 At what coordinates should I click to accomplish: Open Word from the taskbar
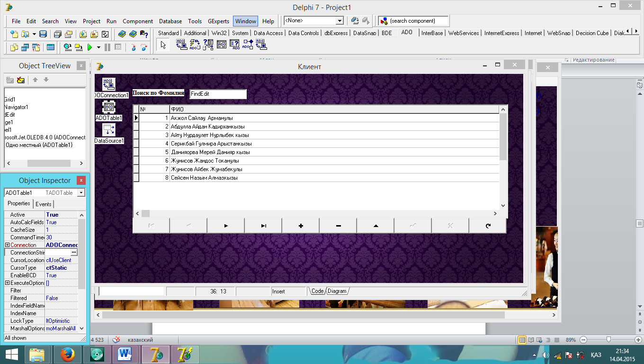tap(125, 354)
